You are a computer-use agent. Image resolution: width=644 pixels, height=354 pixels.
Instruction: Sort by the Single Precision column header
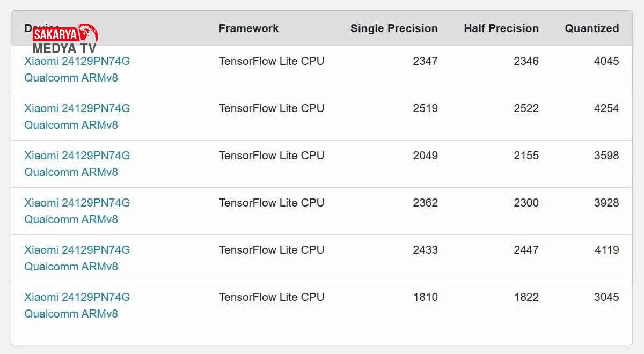click(394, 28)
